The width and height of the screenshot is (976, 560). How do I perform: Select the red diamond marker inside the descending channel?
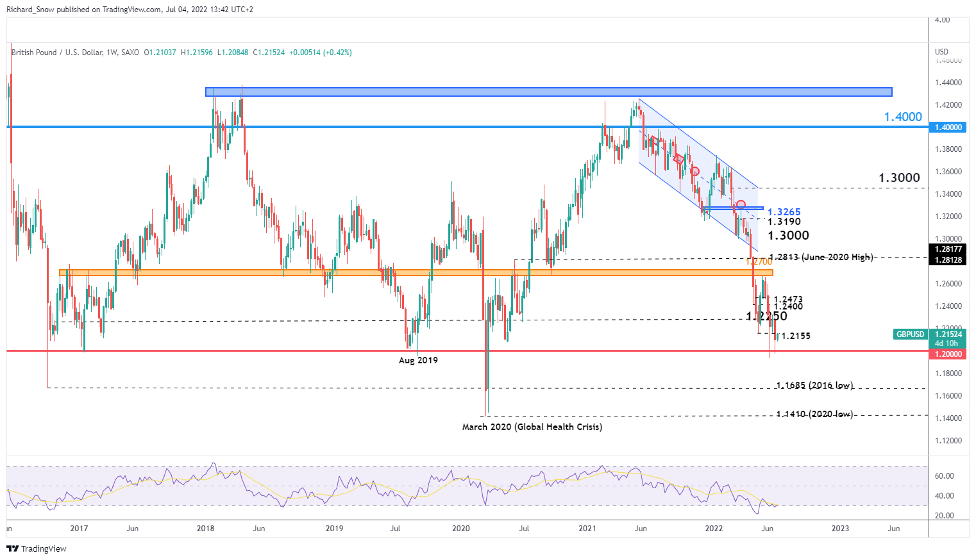678,159
